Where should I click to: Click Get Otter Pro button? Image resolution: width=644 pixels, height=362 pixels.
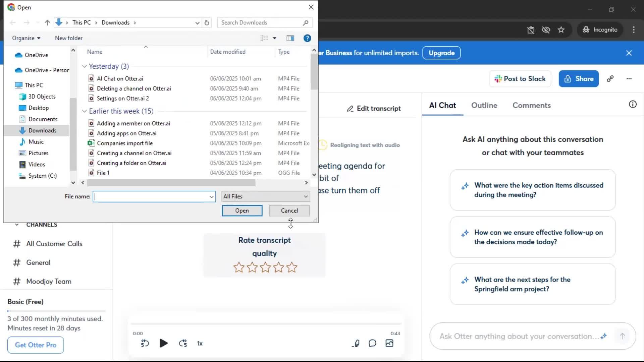pyautogui.click(x=36, y=345)
